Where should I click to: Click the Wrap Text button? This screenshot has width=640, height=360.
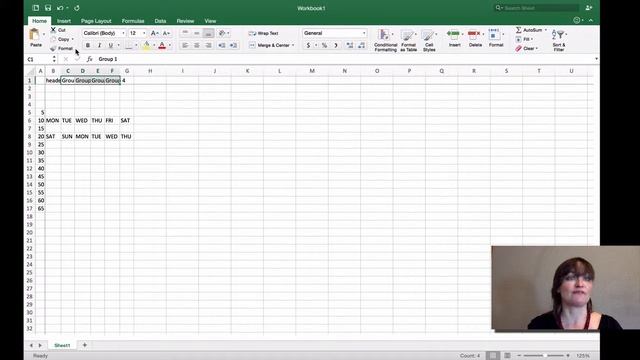click(264, 33)
